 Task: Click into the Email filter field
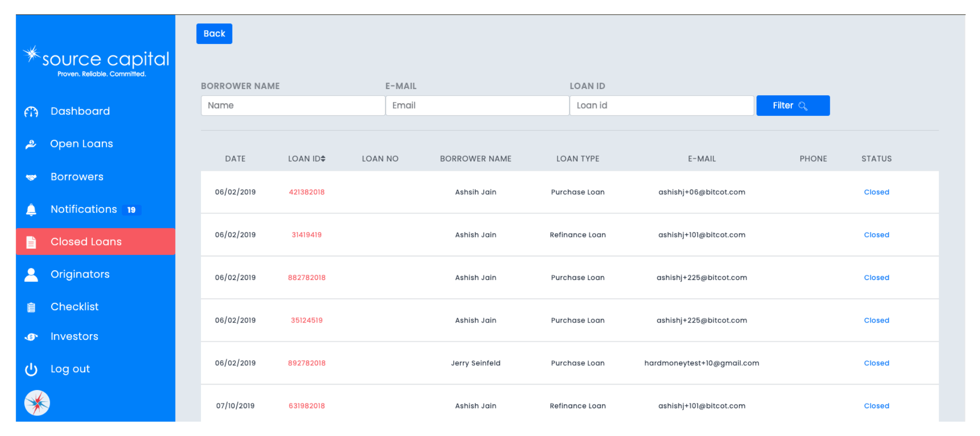(477, 105)
